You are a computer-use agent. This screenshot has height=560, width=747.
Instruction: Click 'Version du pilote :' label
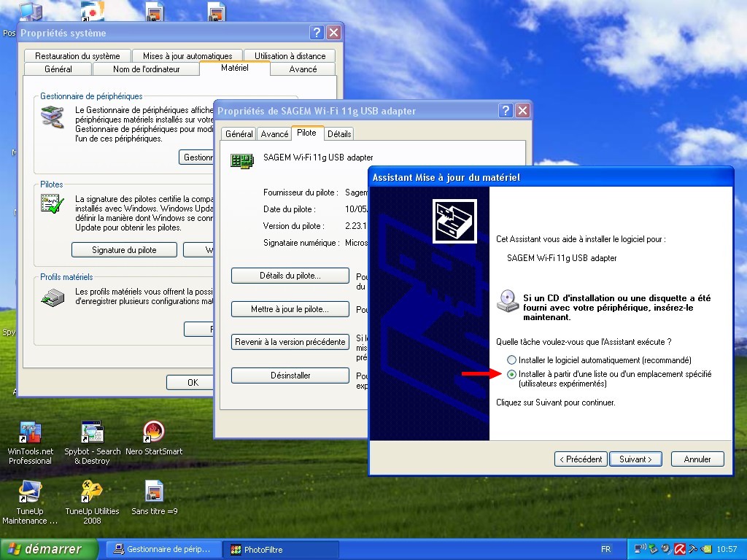click(x=294, y=226)
